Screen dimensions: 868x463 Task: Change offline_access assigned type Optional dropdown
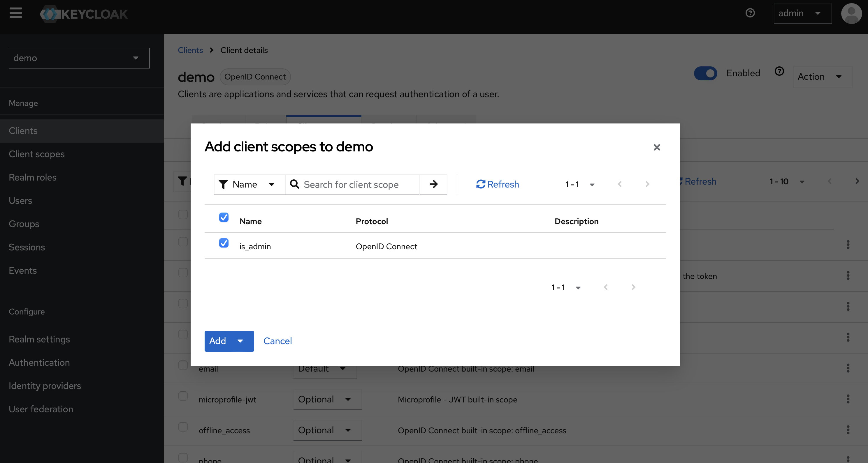pos(328,430)
